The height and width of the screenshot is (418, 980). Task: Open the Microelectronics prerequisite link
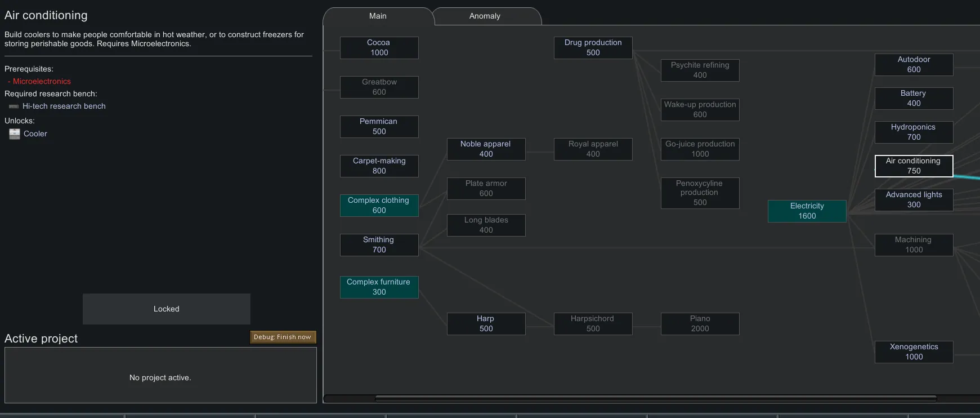[x=42, y=81]
